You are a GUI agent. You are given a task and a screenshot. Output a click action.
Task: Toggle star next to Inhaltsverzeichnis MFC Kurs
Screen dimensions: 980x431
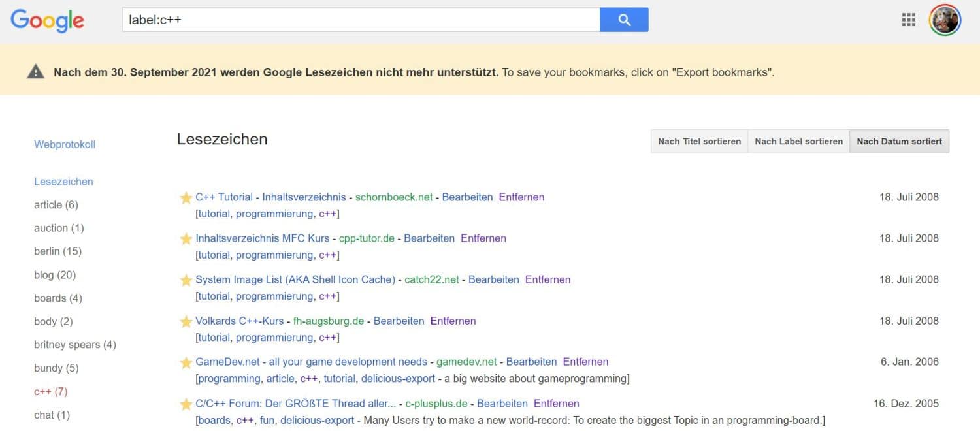[x=186, y=239]
